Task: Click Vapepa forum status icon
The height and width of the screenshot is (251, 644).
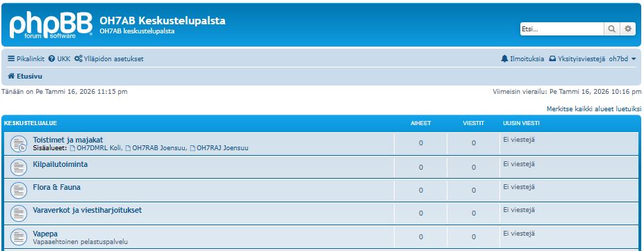Action: [19, 236]
